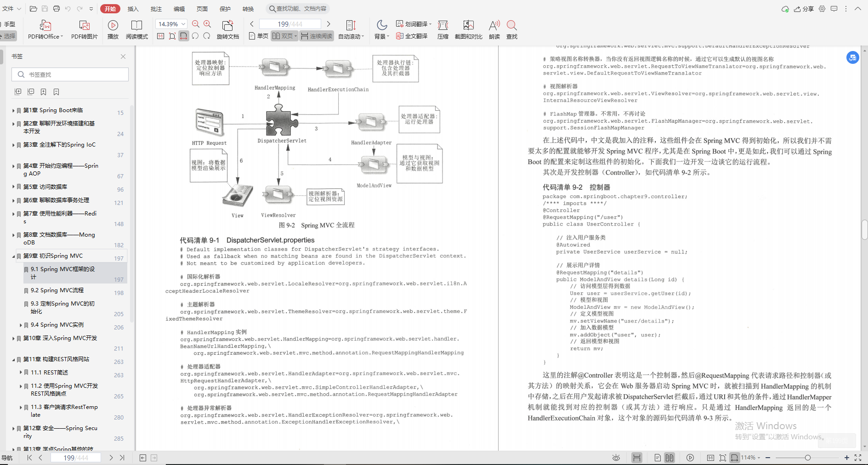868x465 pixels.
Task: Open settings gear icon at top right
Action: (x=822, y=9)
